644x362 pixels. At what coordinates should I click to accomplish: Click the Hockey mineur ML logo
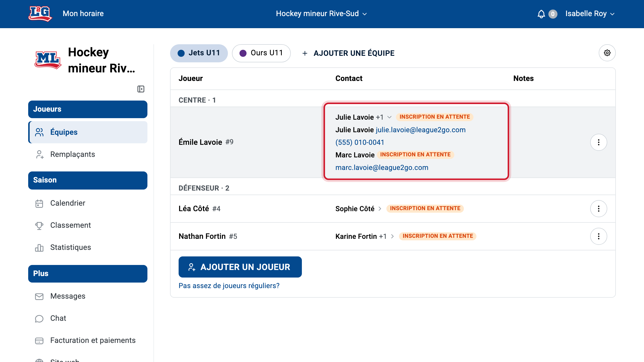point(48,60)
